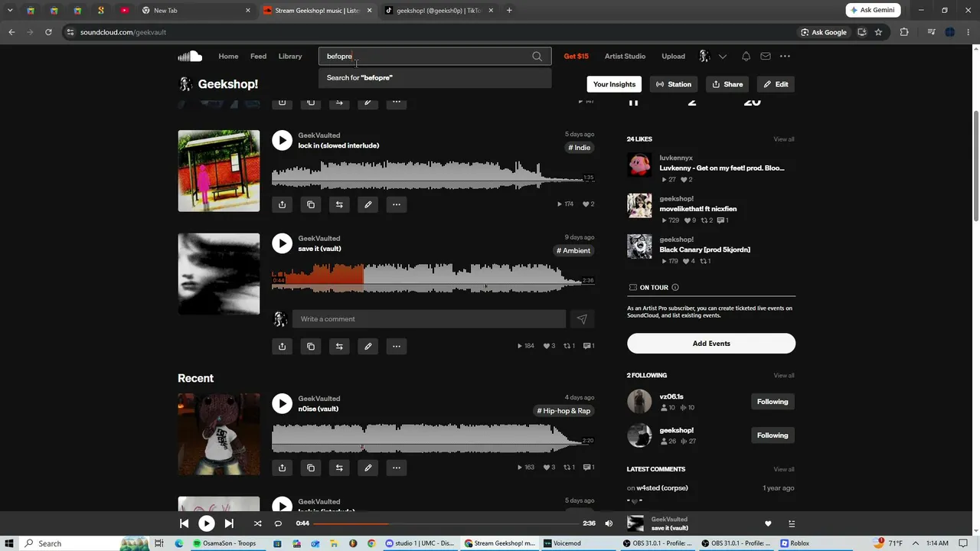Viewport: 980px width, 551px height.
Task: Open the Library page
Action: click(x=290, y=56)
